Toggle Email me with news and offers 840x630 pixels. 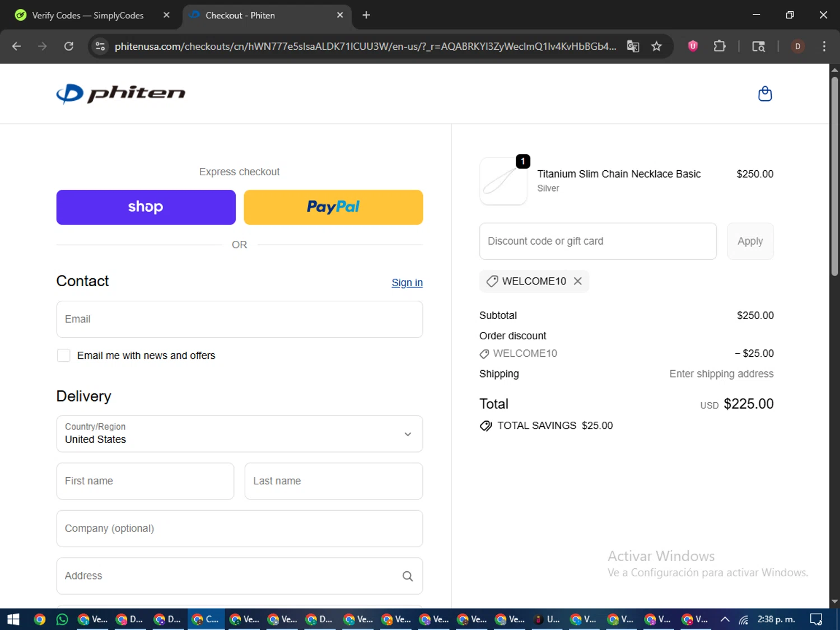(64, 356)
